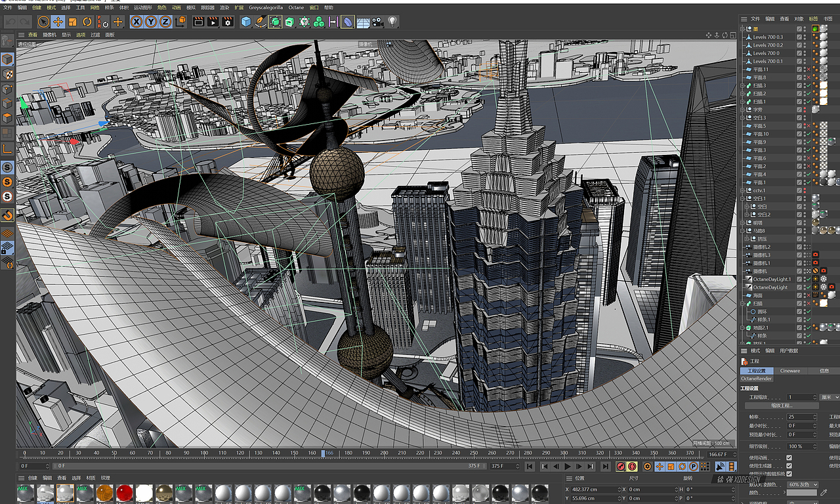
Task: Open the viewport 摄像机 menu
Action: 49,35
